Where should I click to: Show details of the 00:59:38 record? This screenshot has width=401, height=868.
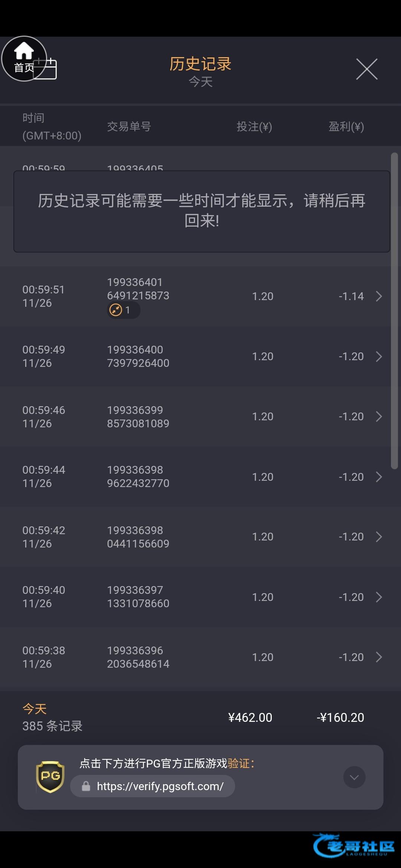(x=379, y=657)
